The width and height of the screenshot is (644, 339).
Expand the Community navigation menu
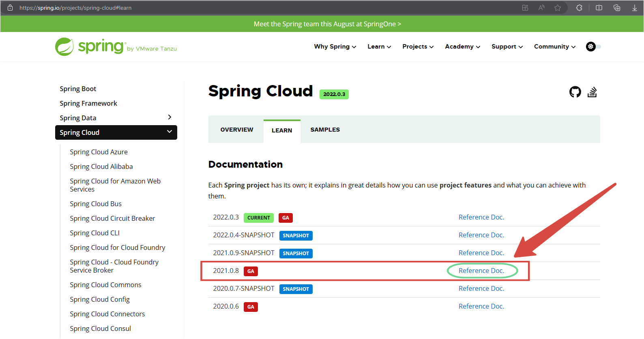pos(555,47)
